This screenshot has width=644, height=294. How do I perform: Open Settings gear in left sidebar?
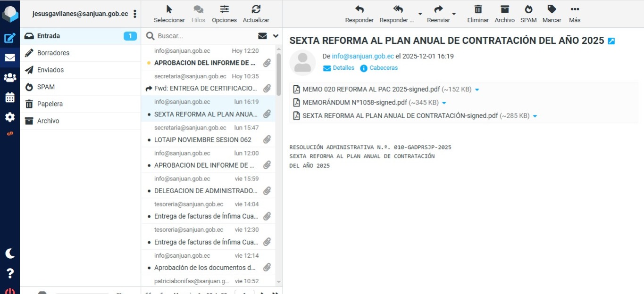pos(10,117)
